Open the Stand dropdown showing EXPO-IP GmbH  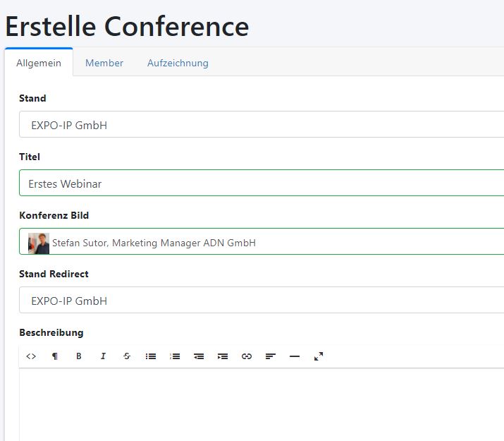point(261,125)
